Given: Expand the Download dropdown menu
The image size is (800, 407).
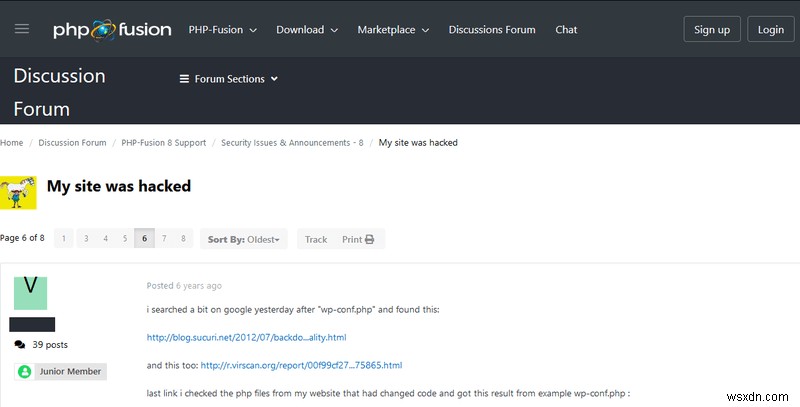Looking at the screenshot, I should click(307, 30).
